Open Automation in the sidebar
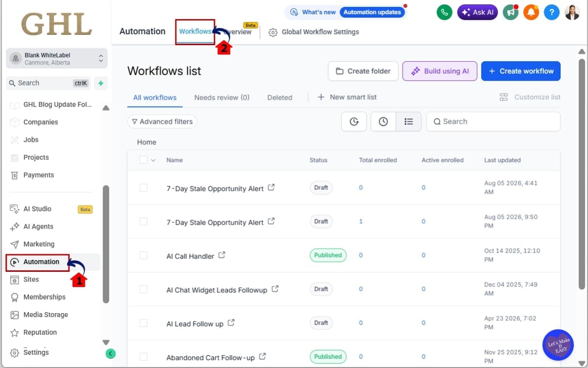This screenshot has height=368, width=588. (41, 262)
